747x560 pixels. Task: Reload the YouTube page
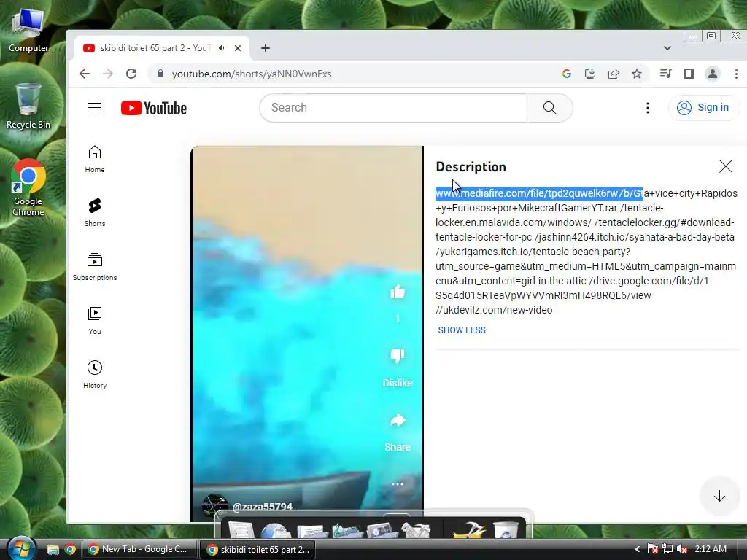point(131,74)
